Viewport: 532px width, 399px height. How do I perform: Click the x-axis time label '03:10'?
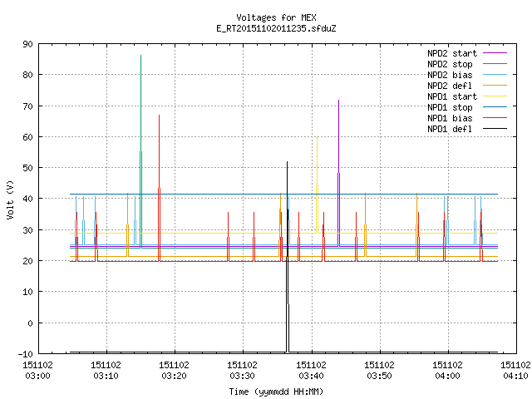[106, 376]
